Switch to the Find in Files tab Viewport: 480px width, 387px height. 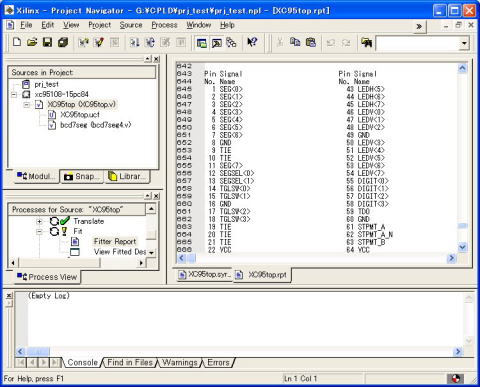click(130, 362)
